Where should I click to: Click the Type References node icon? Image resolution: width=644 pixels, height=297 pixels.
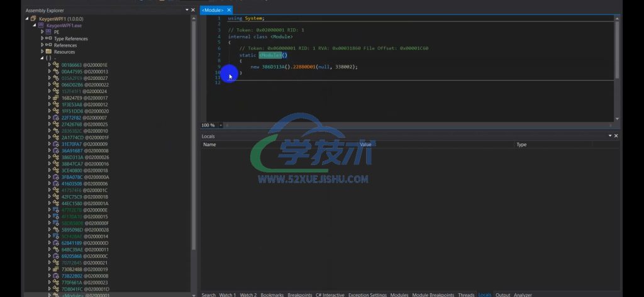pyautogui.click(x=48, y=38)
